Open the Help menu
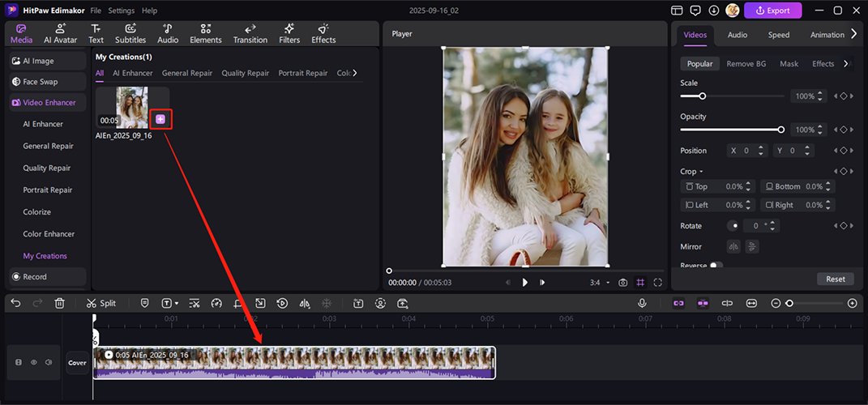This screenshot has width=868, height=405. tap(149, 11)
